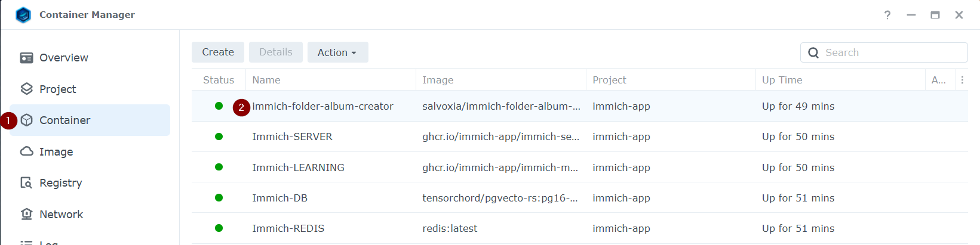The image size is (980, 245).
Task: Click into the Search field
Action: coord(884,52)
